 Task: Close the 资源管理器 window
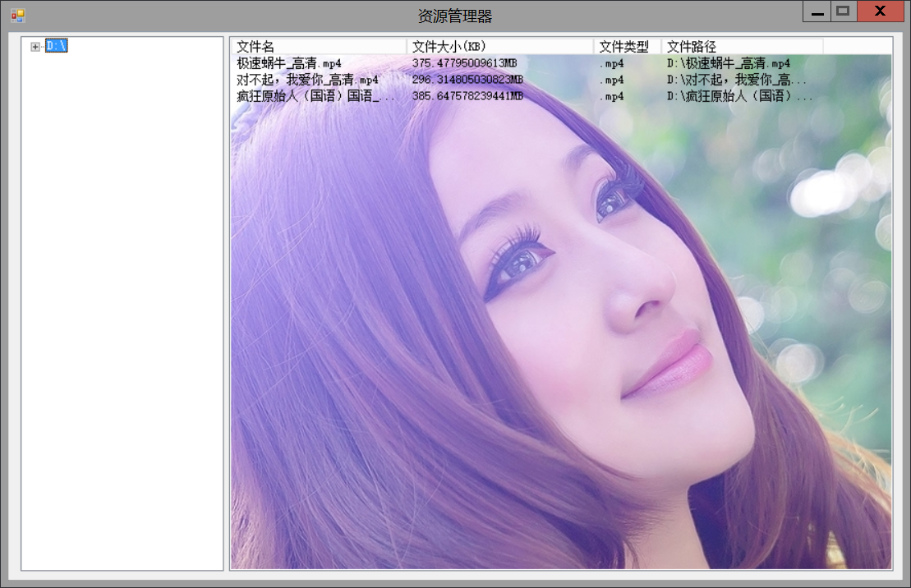881,11
